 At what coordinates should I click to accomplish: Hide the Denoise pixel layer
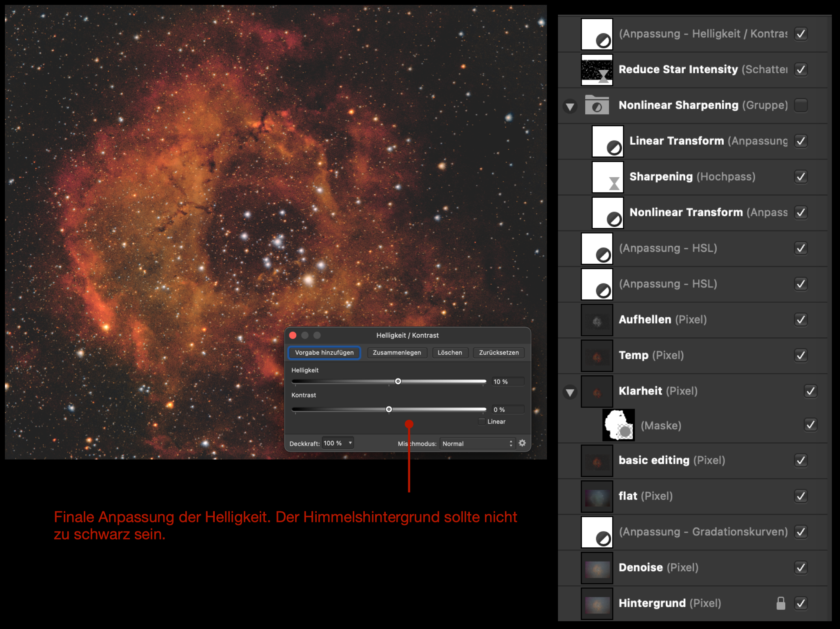801,567
